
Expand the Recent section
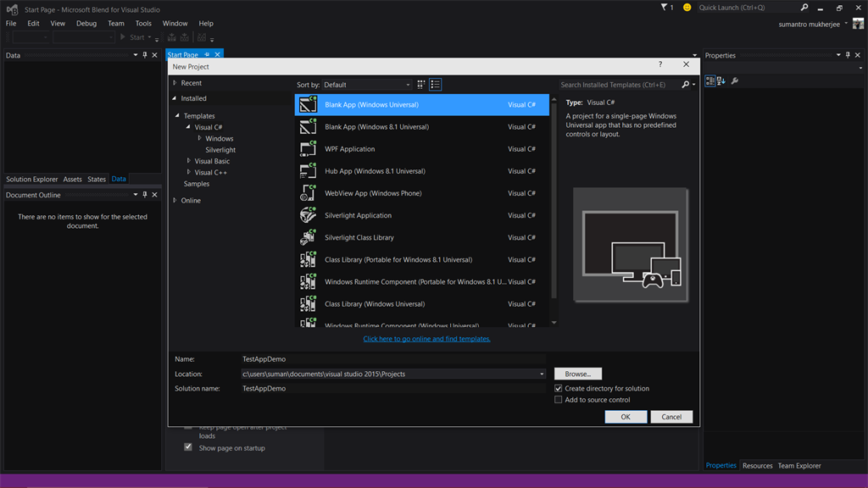[x=175, y=83]
